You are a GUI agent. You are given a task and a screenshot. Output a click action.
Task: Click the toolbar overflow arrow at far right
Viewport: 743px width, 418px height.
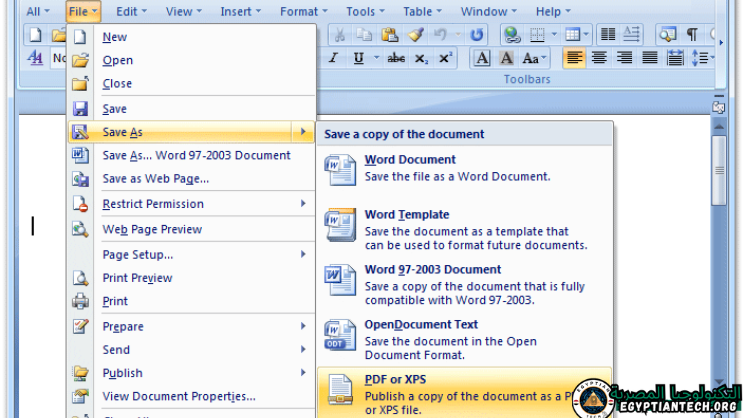click(x=721, y=43)
